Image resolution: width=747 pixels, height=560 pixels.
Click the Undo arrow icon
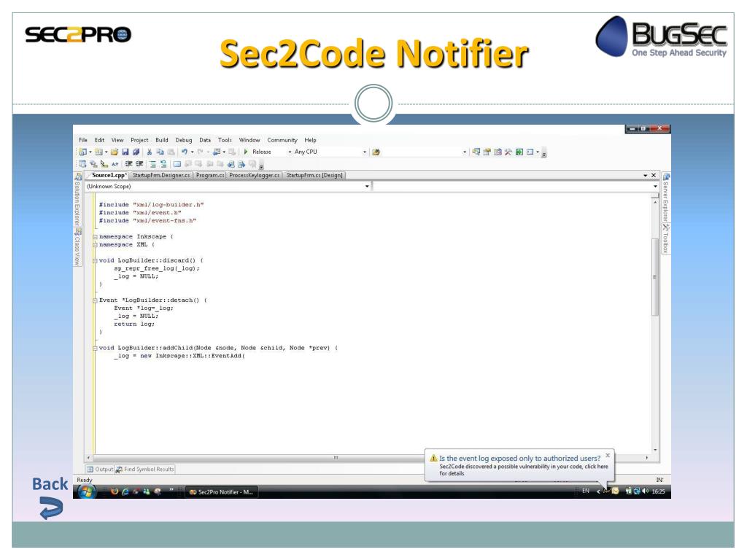click(184, 152)
